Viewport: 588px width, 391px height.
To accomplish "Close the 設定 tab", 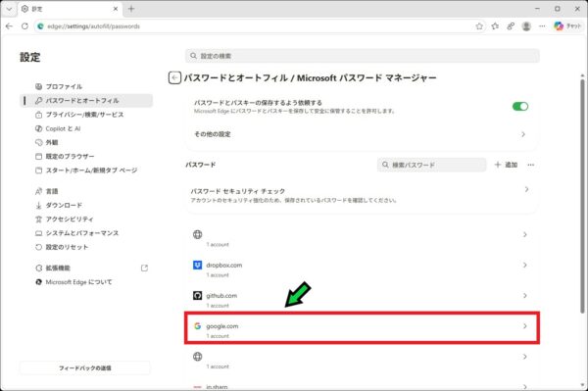I will pos(116,9).
